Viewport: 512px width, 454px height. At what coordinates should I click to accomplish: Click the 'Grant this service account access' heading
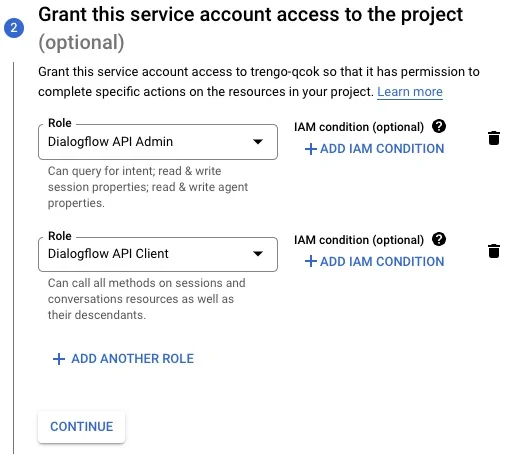pos(251,28)
